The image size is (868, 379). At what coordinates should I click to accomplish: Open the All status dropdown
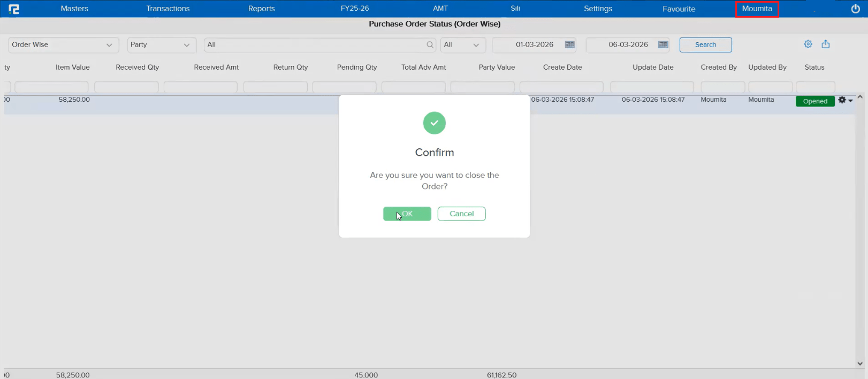(463, 45)
